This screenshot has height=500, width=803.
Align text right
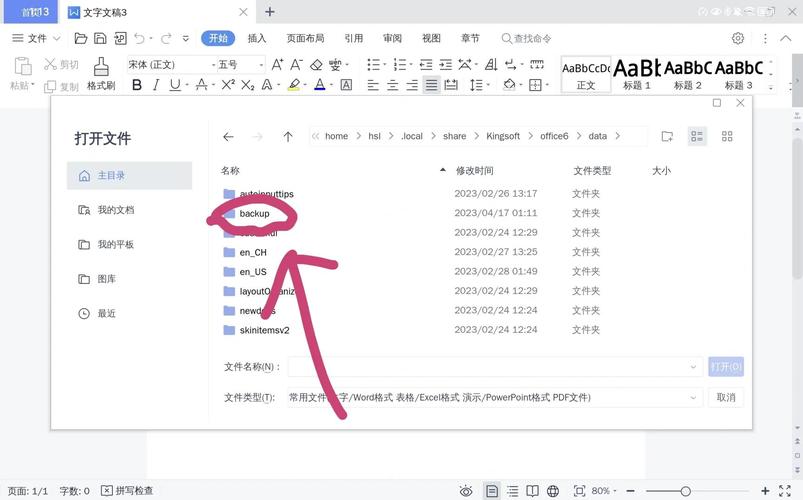pos(412,85)
